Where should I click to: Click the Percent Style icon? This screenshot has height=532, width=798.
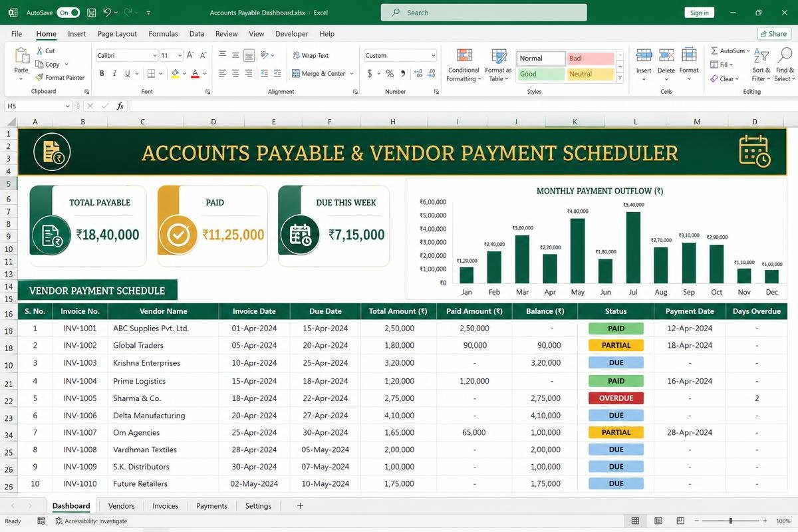point(390,74)
